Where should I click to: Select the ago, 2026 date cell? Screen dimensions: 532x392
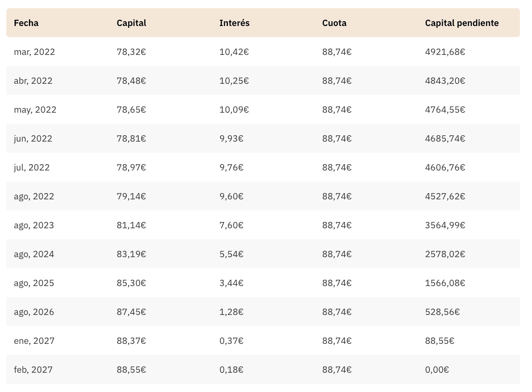tap(34, 312)
